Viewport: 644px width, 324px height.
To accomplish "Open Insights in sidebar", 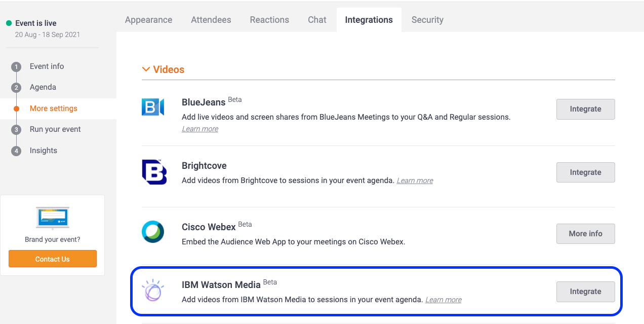I will coord(44,151).
